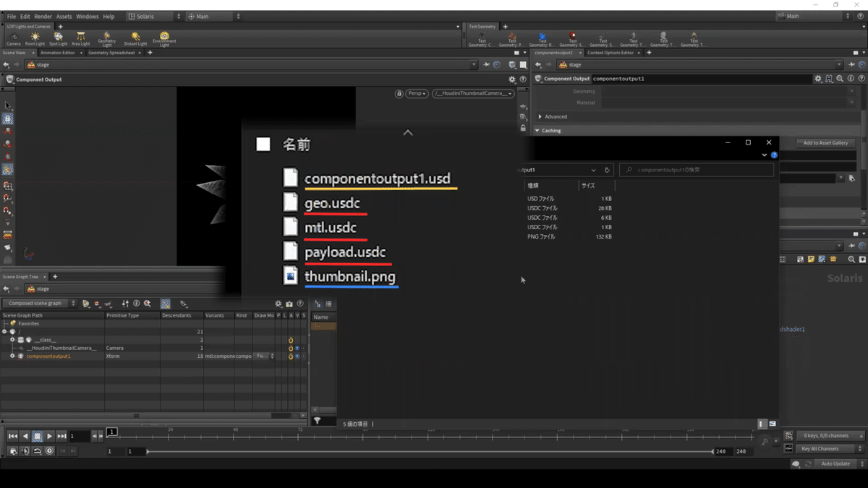Image resolution: width=868 pixels, height=488 pixels.
Task: Stop playback in the playbar
Action: (38, 436)
